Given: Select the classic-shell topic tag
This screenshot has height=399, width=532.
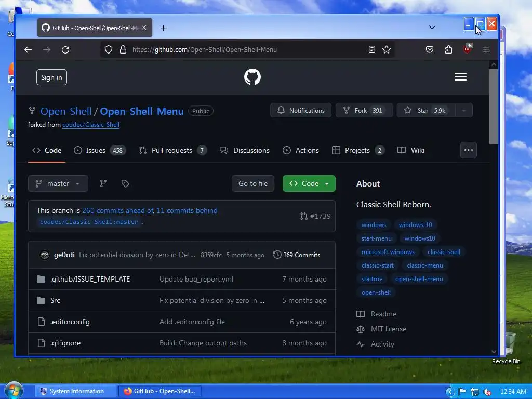Looking at the screenshot, I should point(444,252).
